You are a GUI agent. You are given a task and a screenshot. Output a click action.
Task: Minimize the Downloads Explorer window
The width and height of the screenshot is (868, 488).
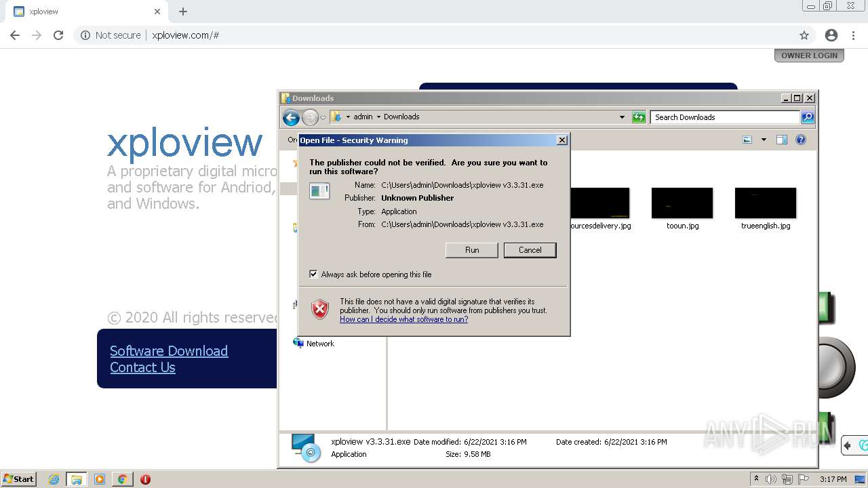coord(786,98)
